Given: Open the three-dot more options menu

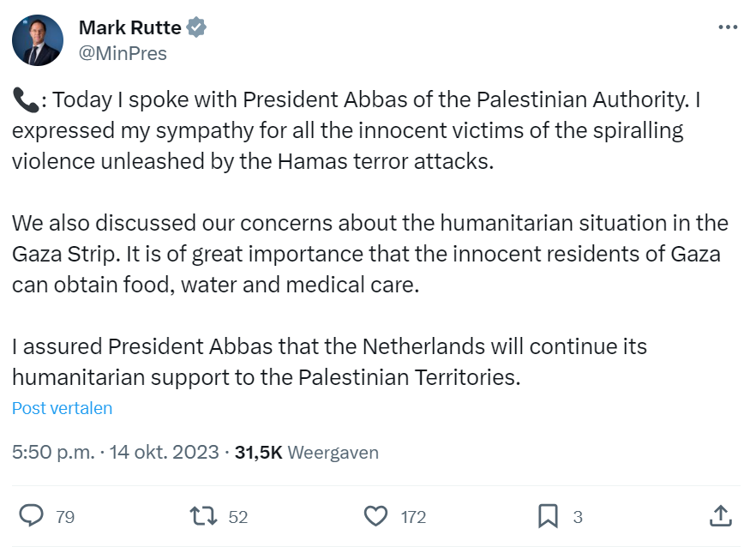Looking at the screenshot, I should (x=728, y=27).
